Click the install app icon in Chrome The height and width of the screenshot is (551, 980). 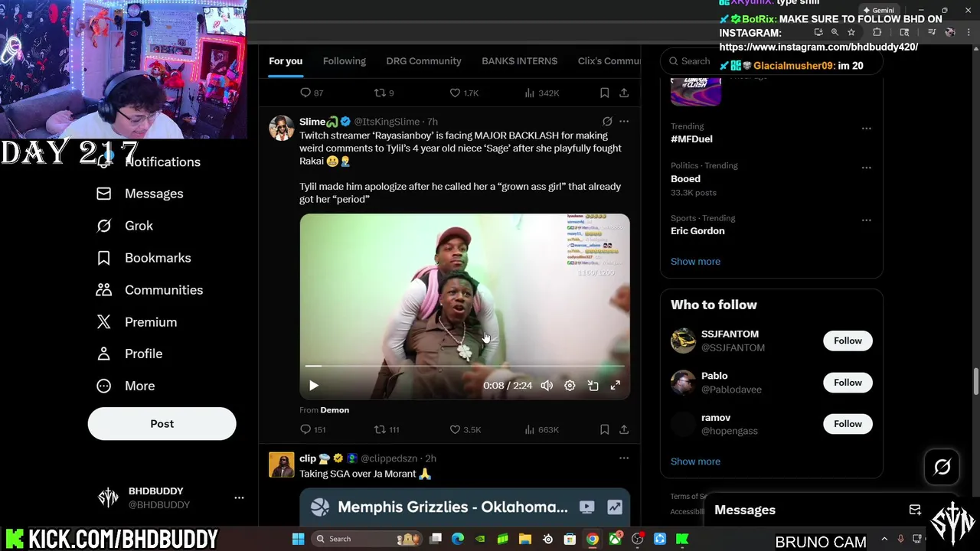[x=818, y=32]
